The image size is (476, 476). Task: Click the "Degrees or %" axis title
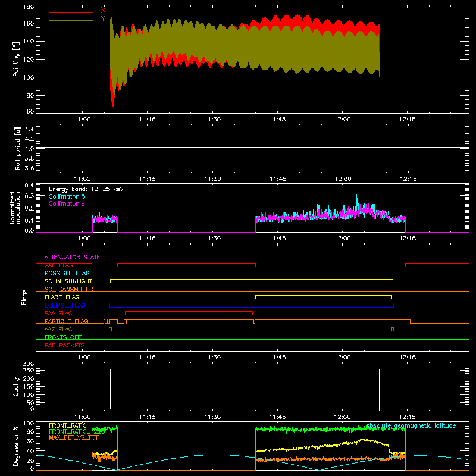[x=16, y=446]
